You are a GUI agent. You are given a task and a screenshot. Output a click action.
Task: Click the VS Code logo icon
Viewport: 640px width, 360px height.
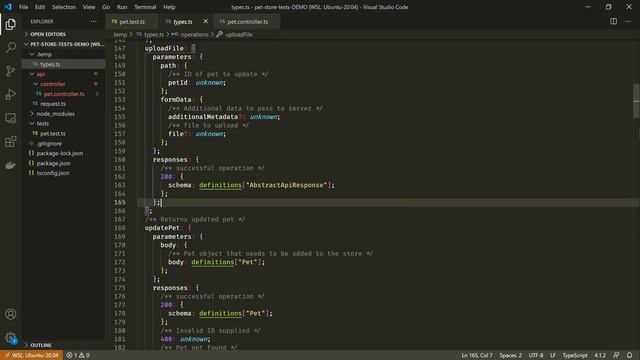(x=8, y=7)
